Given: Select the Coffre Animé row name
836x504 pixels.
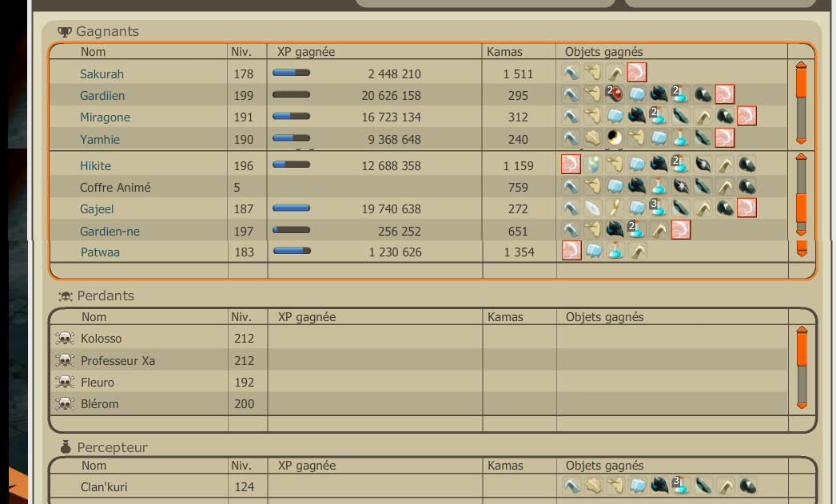Looking at the screenshot, I should tap(115, 188).
